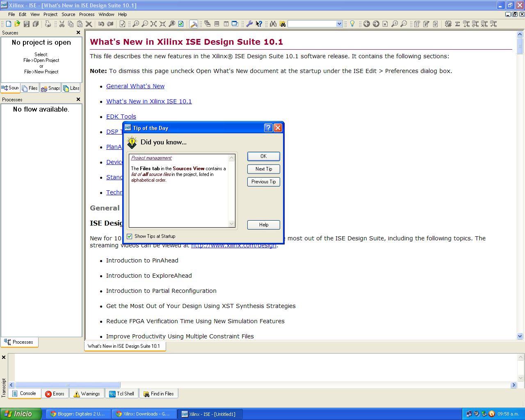Click the Back navigation arrow icon
Image resolution: width=525 pixels, height=420 pixels.
(367, 24)
